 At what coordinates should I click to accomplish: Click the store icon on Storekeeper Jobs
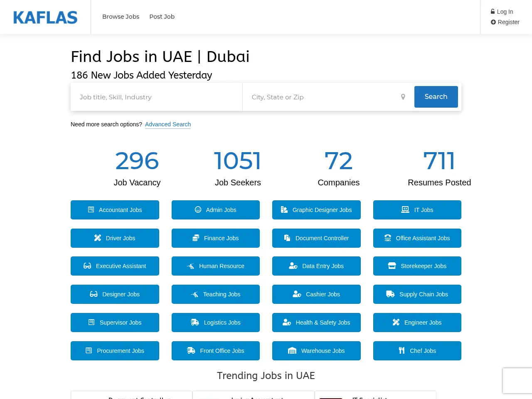[392, 266]
